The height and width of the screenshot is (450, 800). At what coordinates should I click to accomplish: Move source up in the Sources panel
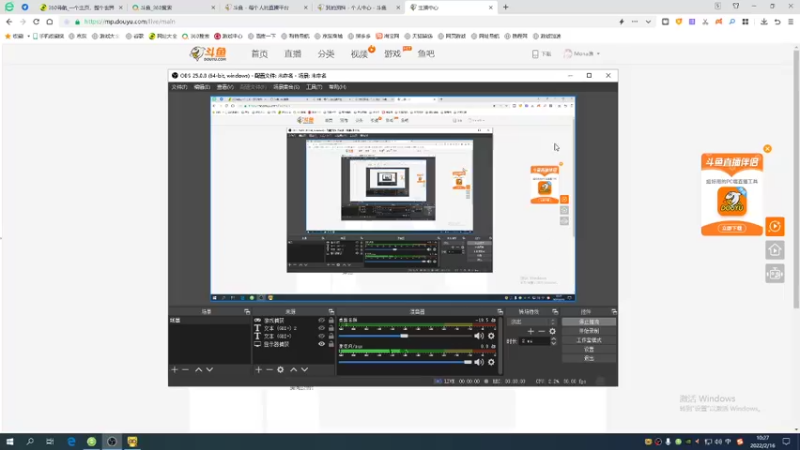pyautogui.click(x=293, y=369)
